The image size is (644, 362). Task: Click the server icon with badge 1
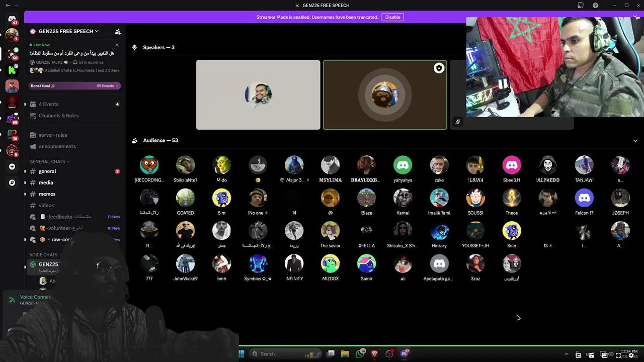12,35
